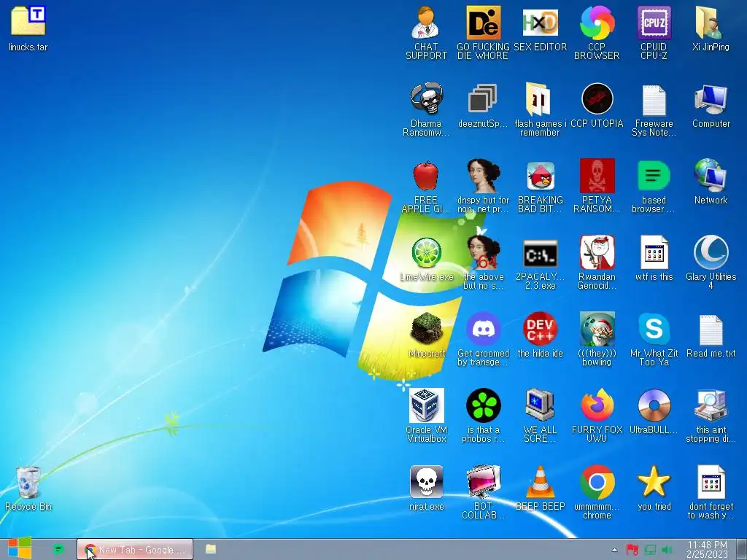
Task: Open the flash games i remember folder
Action: click(540, 109)
